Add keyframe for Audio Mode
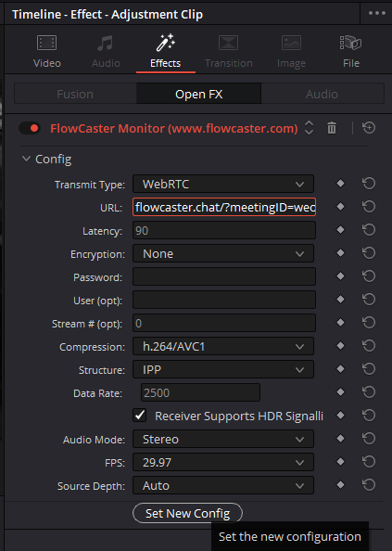The width and height of the screenshot is (392, 551). coord(340,439)
